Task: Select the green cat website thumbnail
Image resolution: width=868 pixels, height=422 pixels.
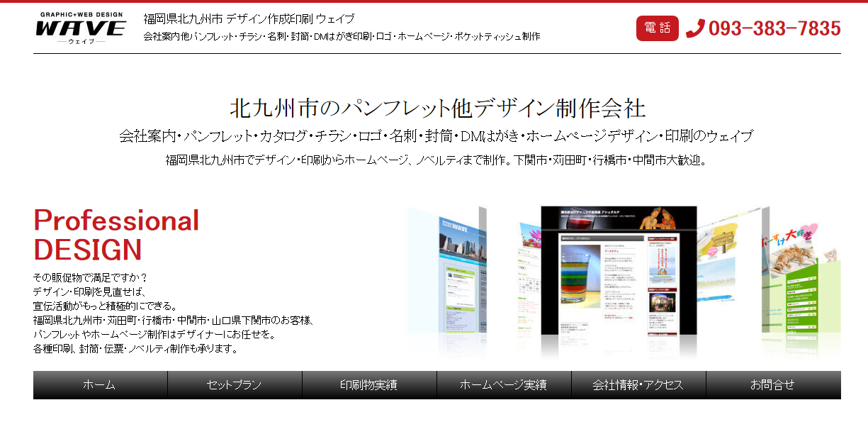Action: coord(801,284)
